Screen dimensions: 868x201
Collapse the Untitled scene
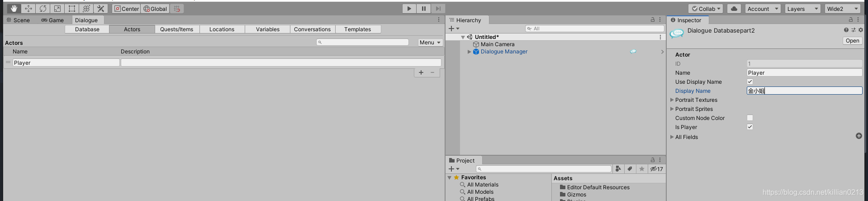463,37
